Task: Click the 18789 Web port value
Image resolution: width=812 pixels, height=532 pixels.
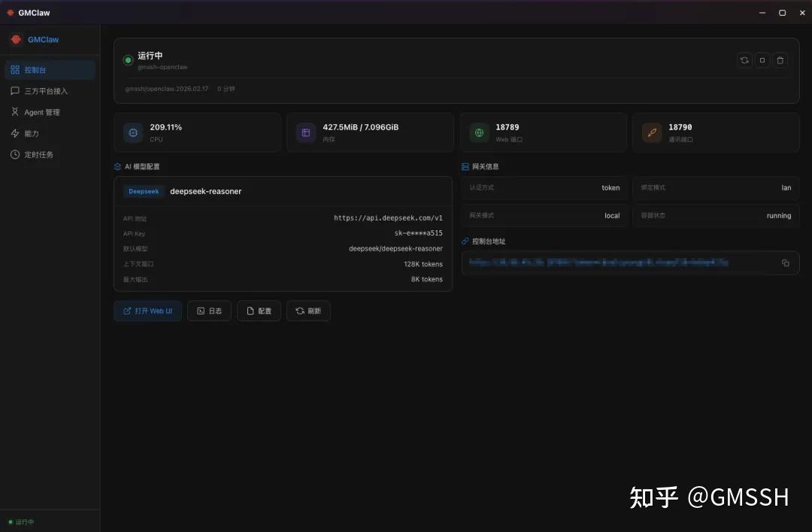Action: [507, 127]
